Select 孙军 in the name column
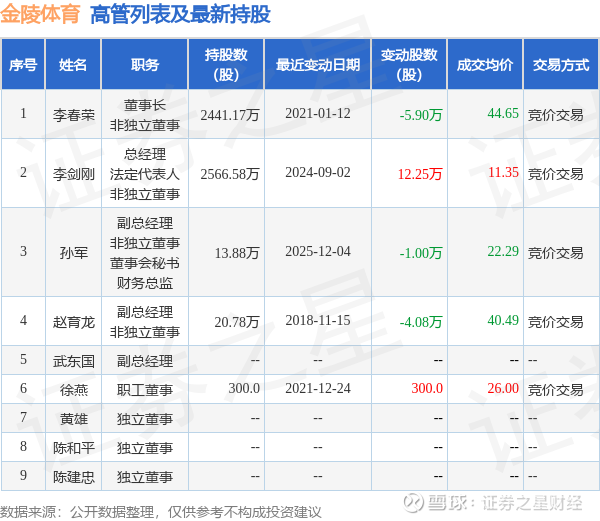 pos(73,252)
